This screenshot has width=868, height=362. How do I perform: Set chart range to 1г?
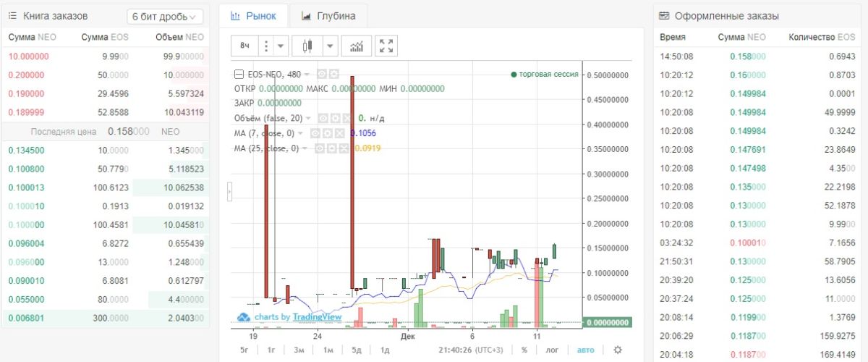coord(271,350)
